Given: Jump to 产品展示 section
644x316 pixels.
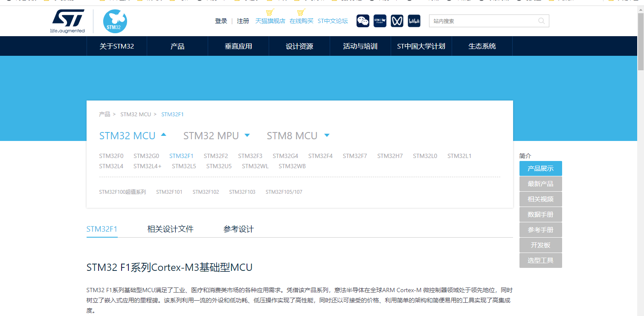Looking at the screenshot, I should coord(541,169).
